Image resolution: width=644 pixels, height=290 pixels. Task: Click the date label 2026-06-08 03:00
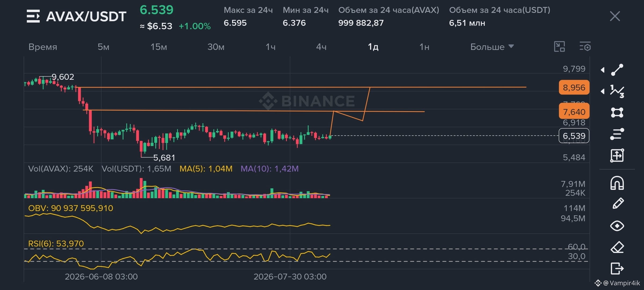tap(101, 277)
